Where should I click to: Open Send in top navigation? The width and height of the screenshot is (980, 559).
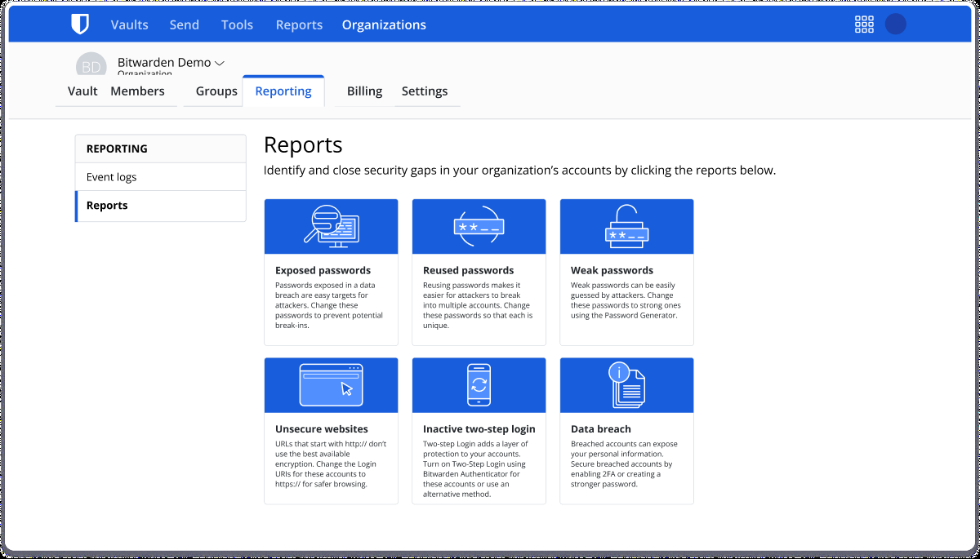(185, 24)
